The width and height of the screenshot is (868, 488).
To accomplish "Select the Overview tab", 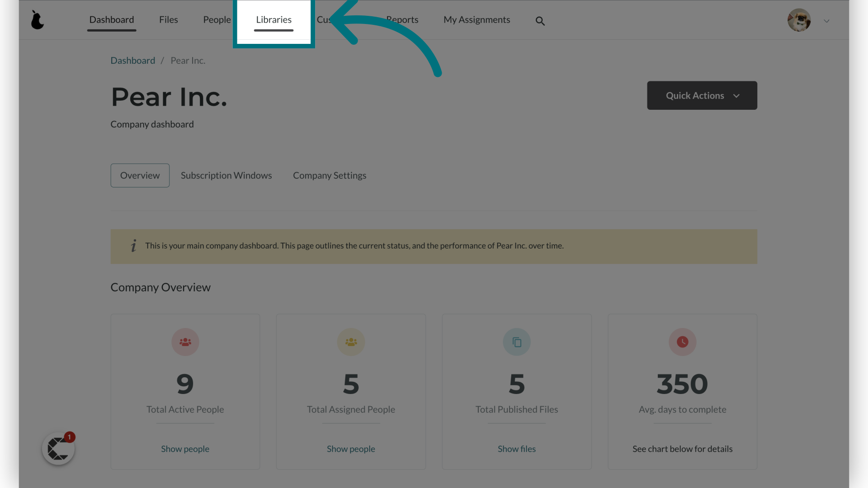I will (140, 175).
